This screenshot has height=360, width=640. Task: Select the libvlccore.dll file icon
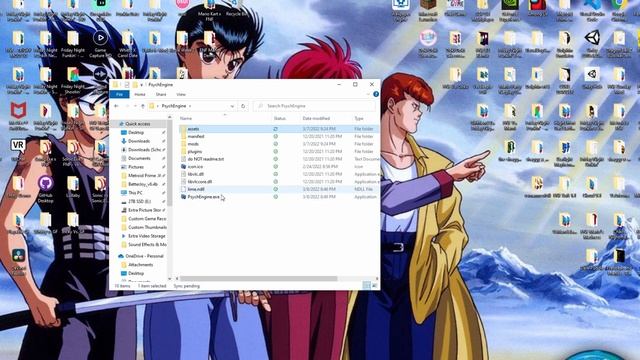183,182
